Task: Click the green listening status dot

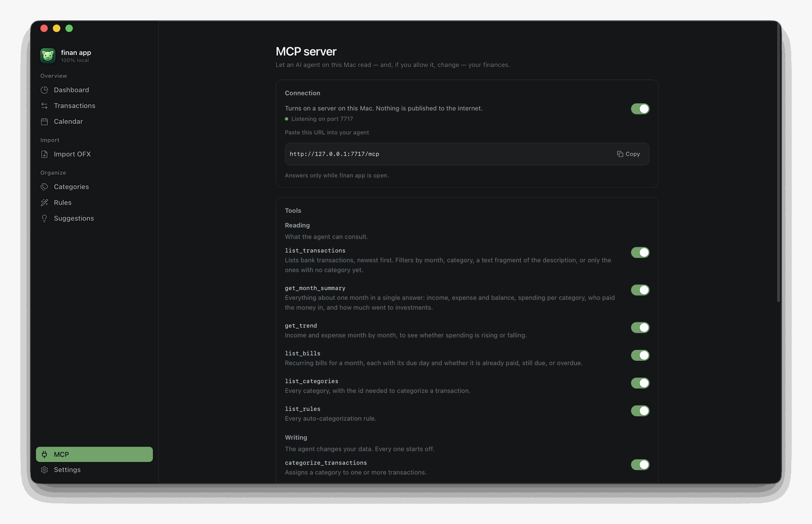Action: [x=286, y=119]
